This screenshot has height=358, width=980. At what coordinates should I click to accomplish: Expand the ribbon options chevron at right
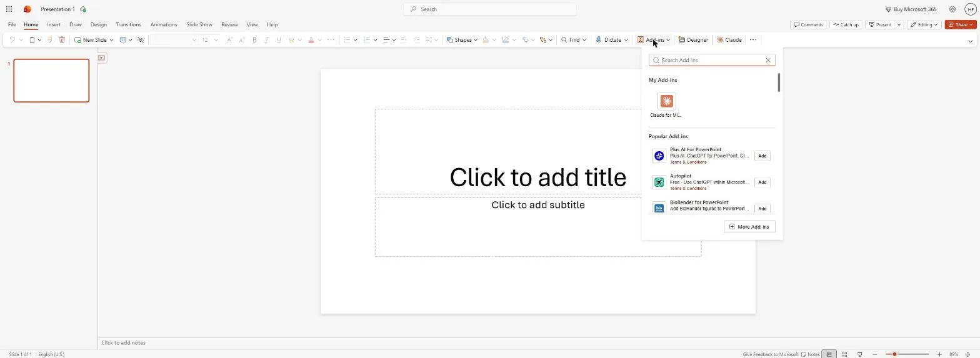970,41
